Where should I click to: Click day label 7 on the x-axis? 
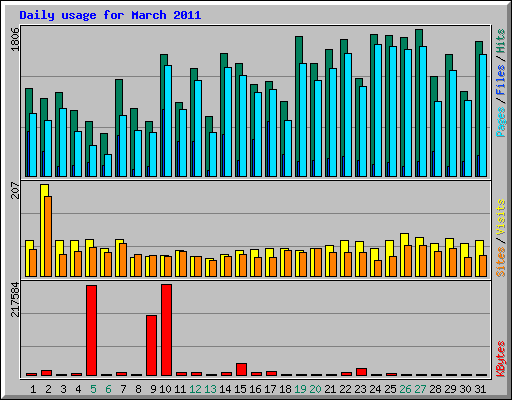point(123,389)
